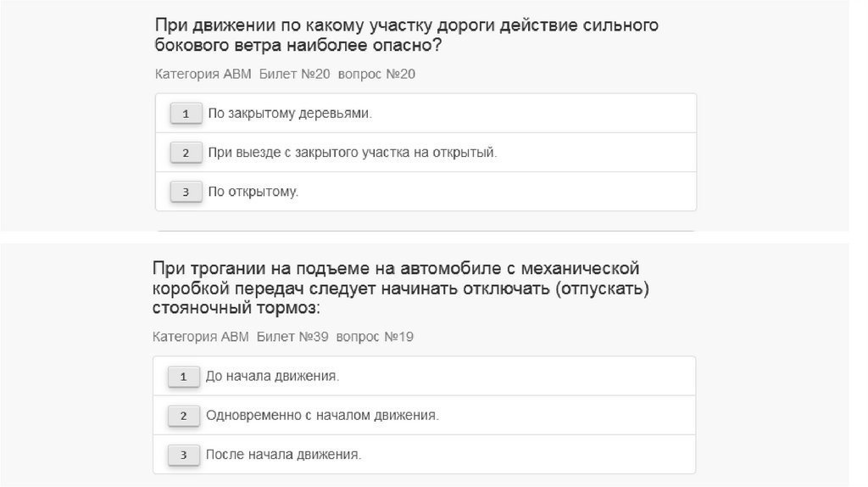Click 'Категория ABM' above the side-wind answers
The height and width of the screenshot is (487, 868).
click(203, 75)
